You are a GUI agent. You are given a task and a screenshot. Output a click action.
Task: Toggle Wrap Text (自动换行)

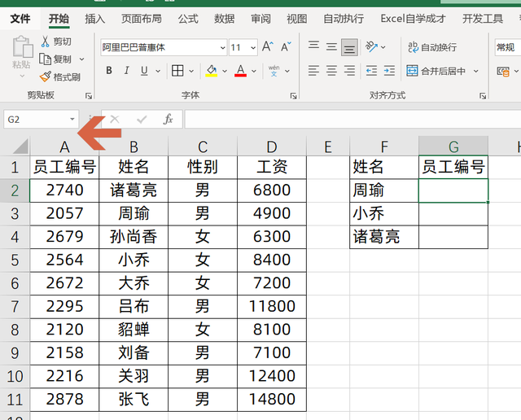pyautogui.click(x=432, y=47)
